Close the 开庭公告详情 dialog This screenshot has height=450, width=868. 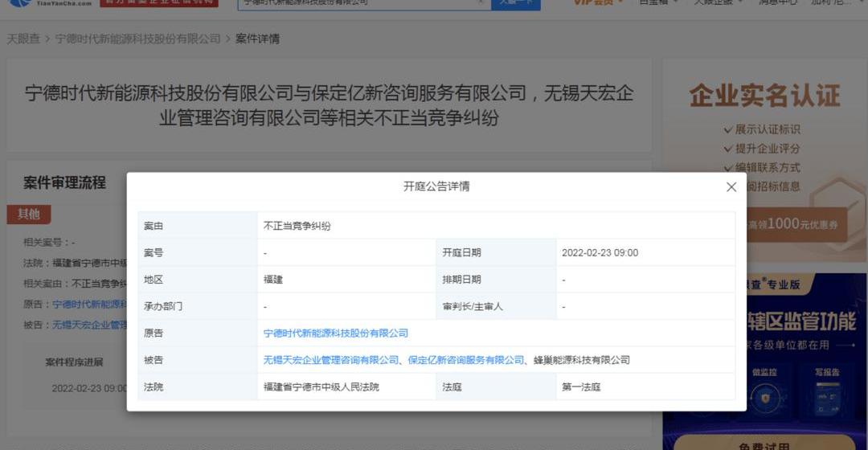click(731, 187)
